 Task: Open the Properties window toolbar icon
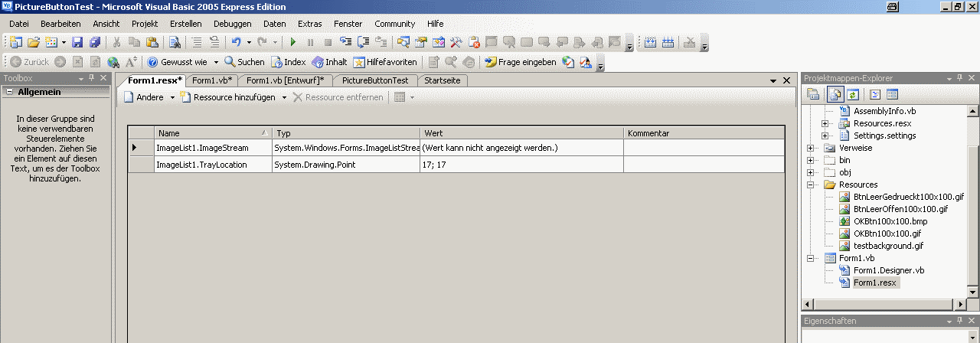point(420,42)
